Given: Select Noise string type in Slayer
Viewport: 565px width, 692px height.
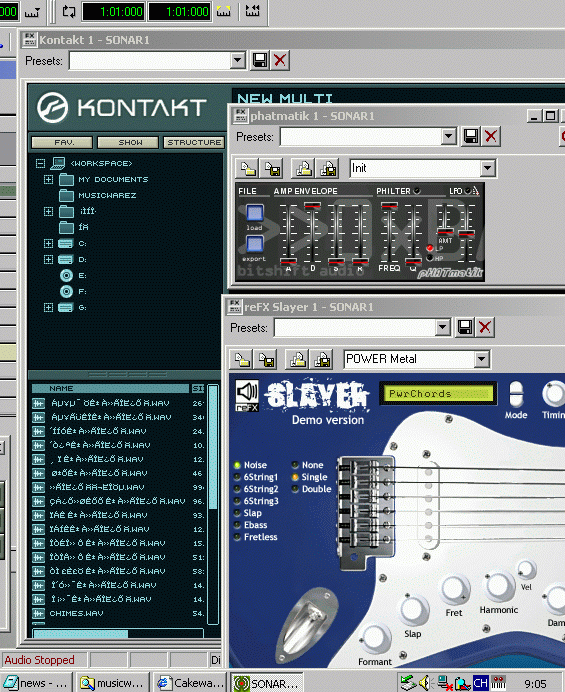Looking at the screenshot, I should pyautogui.click(x=251, y=465).
